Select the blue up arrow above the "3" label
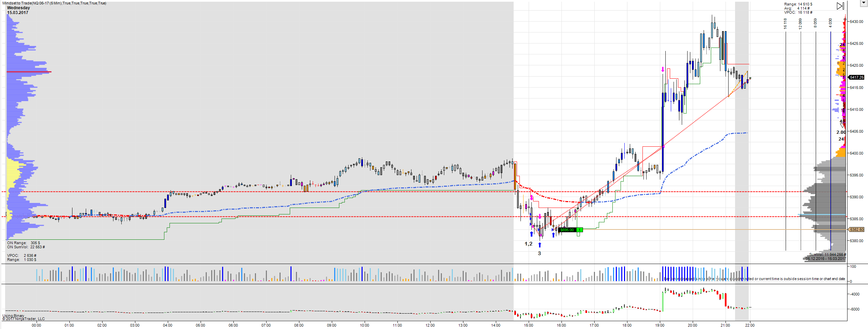868x329 pixels. click(540, 245)
